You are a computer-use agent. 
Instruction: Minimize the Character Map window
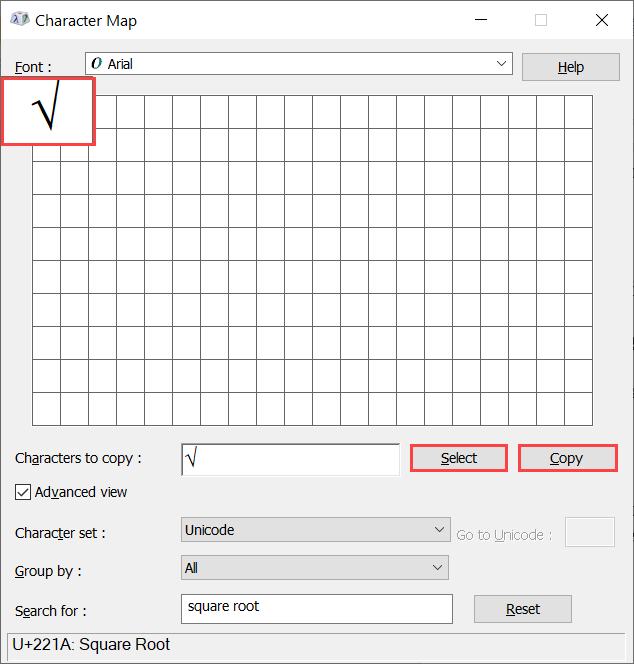pyautogui.click(x=481, y=20)
